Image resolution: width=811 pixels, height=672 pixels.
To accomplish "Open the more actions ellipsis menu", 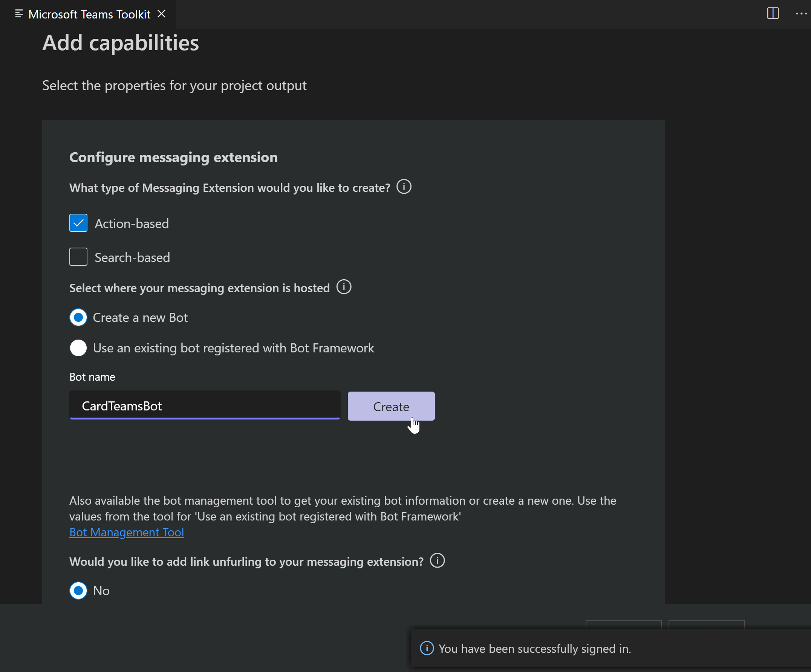I will point(800,14).
